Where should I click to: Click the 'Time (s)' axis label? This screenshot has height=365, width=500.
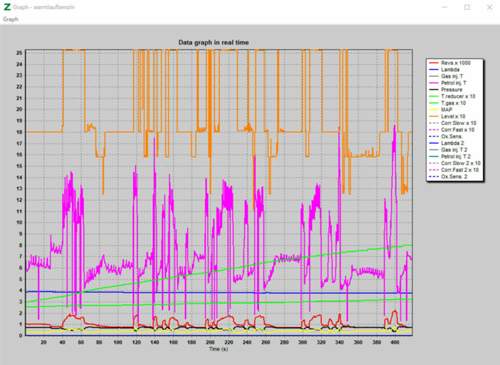point(218,349)
